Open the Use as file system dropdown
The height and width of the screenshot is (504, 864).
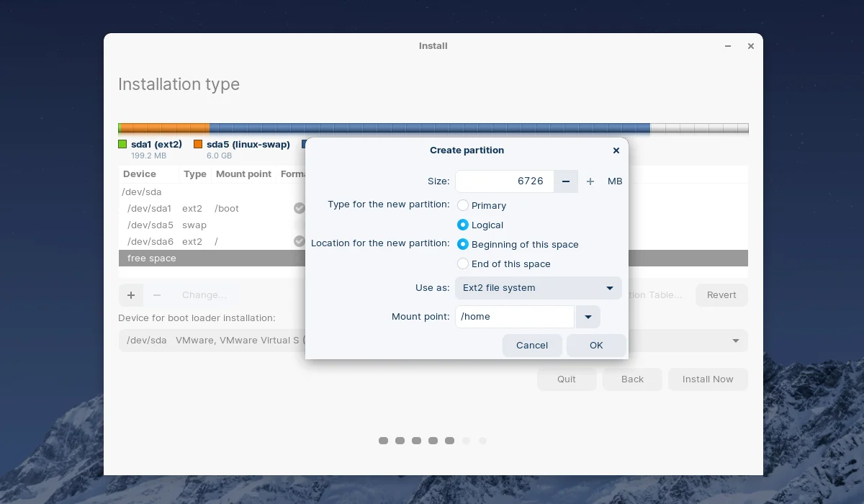point(539,288)
